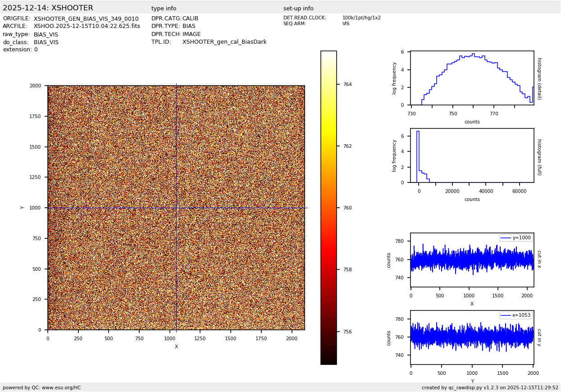This screenshot has width=561, height=392.
Task: Click the 764 tick label on colorbar
Action: tap(347, 84)
